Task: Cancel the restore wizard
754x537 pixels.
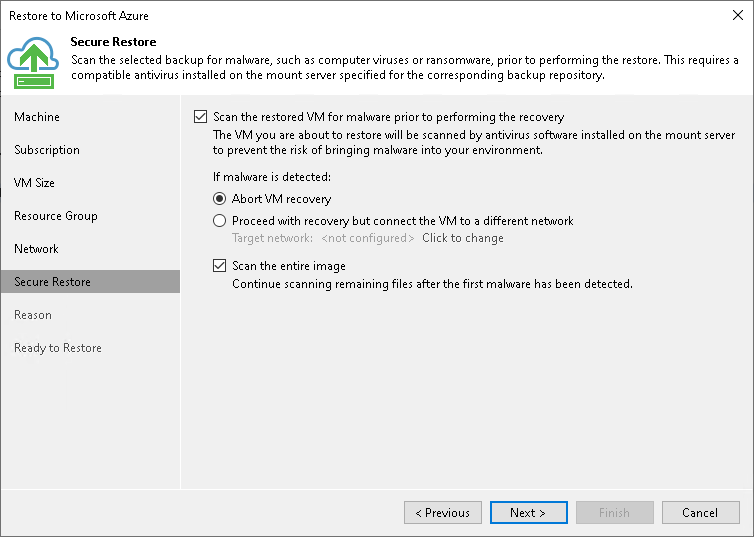Action: point(700,513)
